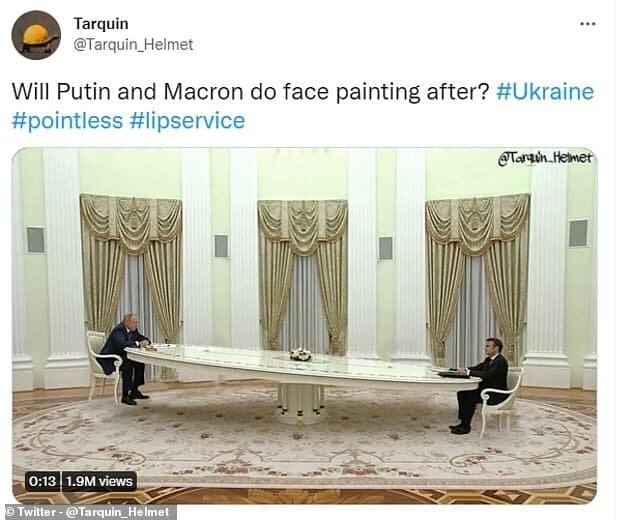The image size is (634, 520).
Task: Open Tarquin's turtle helmet profile avatar
Action: (x=36, y=35)
